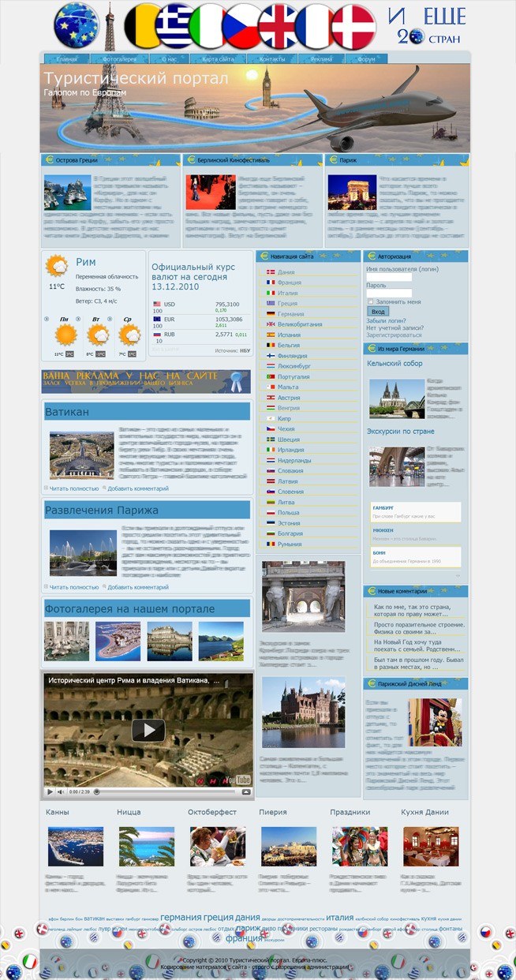The width and height of the screenshot is (516, 980).
Task: Select Португалия in site navigation
Action: 294,376
